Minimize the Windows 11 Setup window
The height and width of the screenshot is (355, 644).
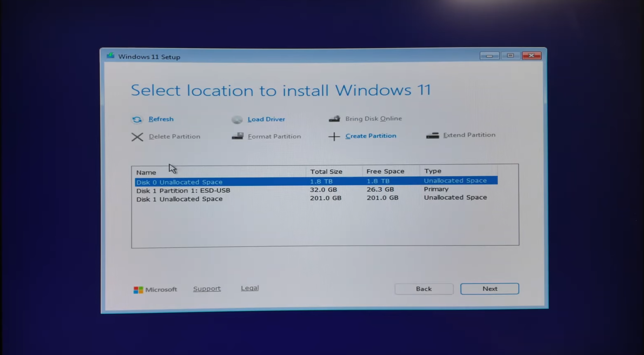point(489,56)
